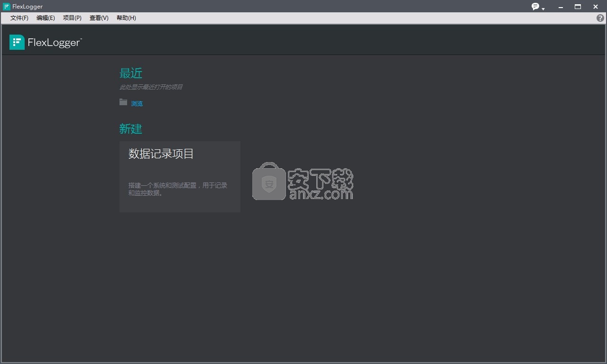Screen dimensions: 607x364
Task: Maximize the FlexLogger window
Action: [x=578, y=7]
